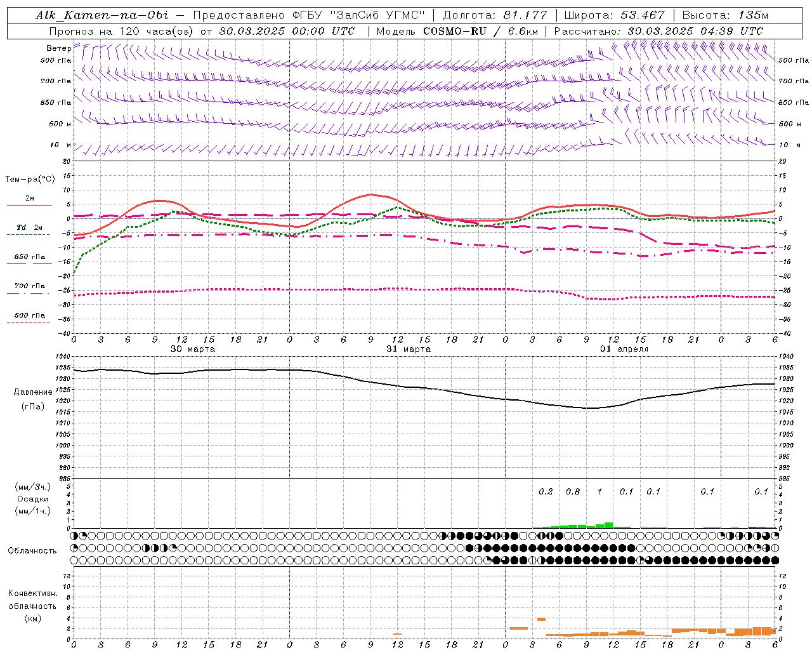The height and width of the screenshot is (650, 812).
Task: Select the model text "COSMO-RU / 6.6км"
Action: point(481,31)
